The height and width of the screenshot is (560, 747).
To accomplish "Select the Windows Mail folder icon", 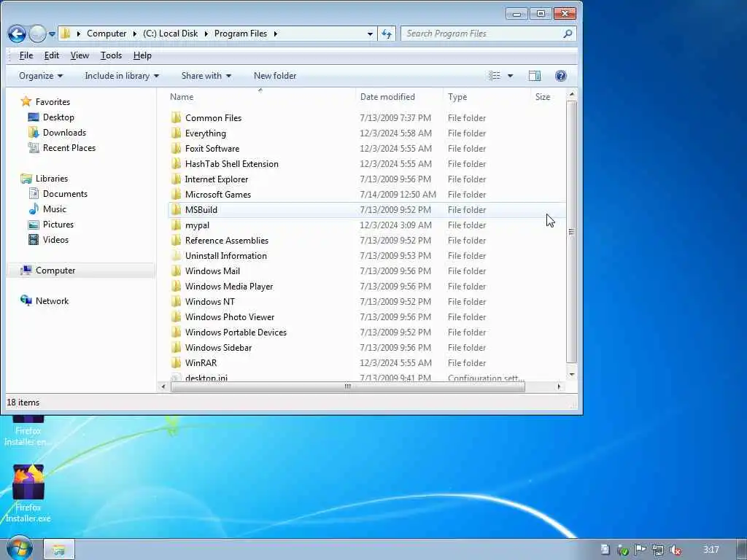I will [176, 271].
